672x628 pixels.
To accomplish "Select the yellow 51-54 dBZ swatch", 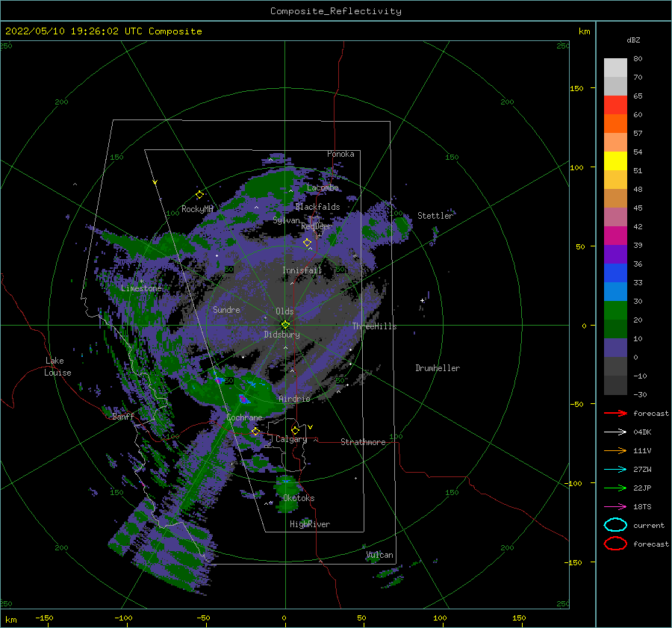I will click(615, 161).
